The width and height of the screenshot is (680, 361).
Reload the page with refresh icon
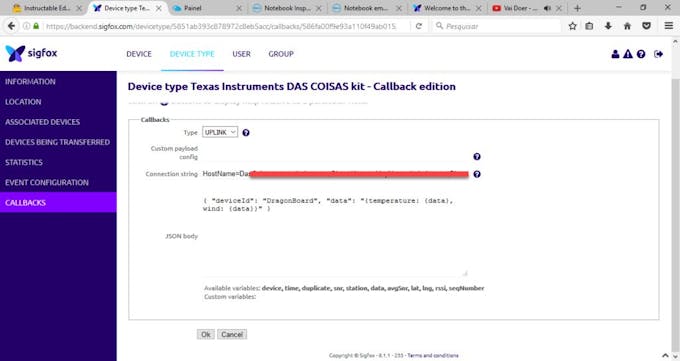[x=418, y=26]
